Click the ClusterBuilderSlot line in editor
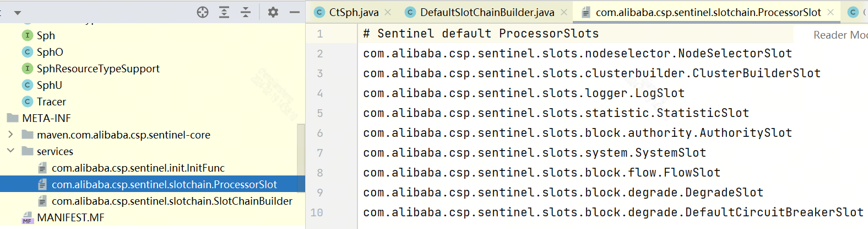868x229 pixels. 592,73
